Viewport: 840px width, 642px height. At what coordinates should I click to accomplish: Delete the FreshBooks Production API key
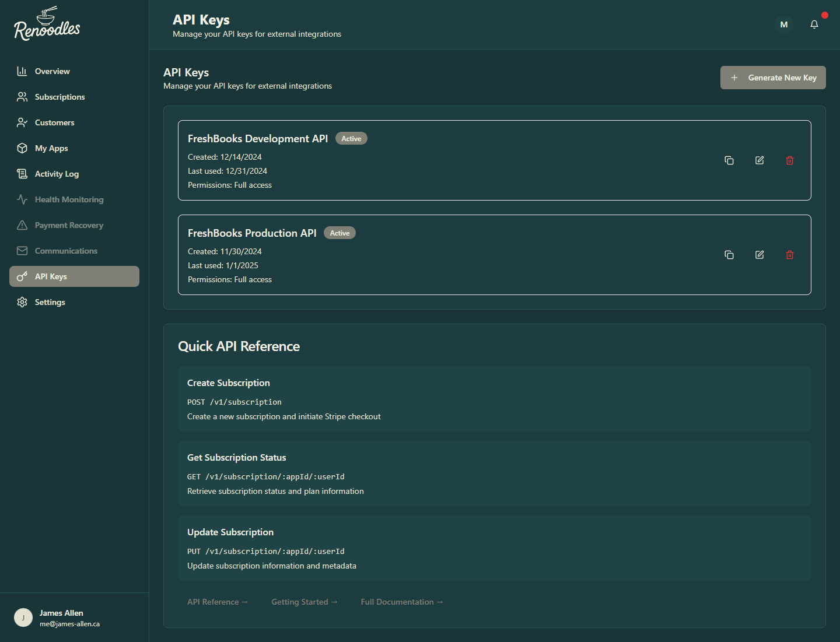click(790, 255)
